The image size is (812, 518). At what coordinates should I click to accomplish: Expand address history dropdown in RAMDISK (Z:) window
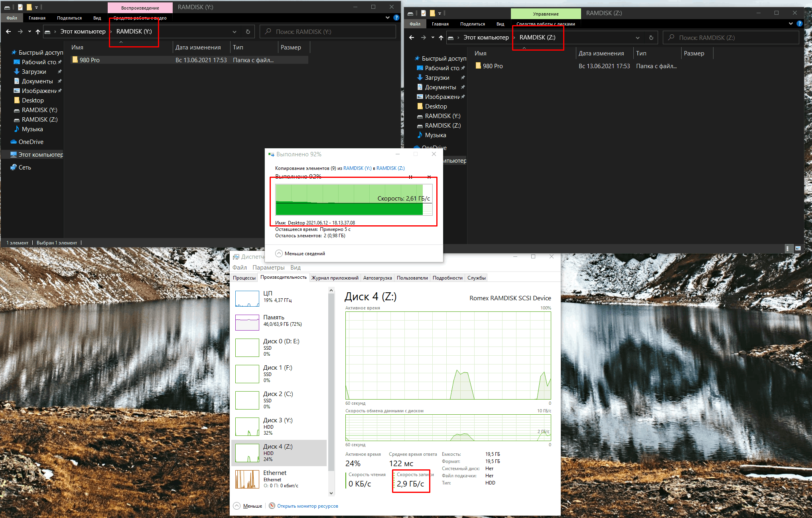tap(638, 37)
